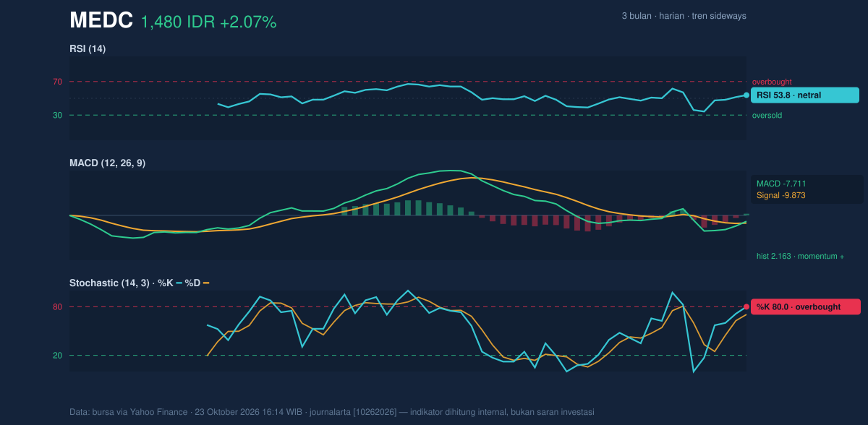Click the RSI (14) panel heading
The height and width of the screenshot is (425, 868).
(88, 49)
